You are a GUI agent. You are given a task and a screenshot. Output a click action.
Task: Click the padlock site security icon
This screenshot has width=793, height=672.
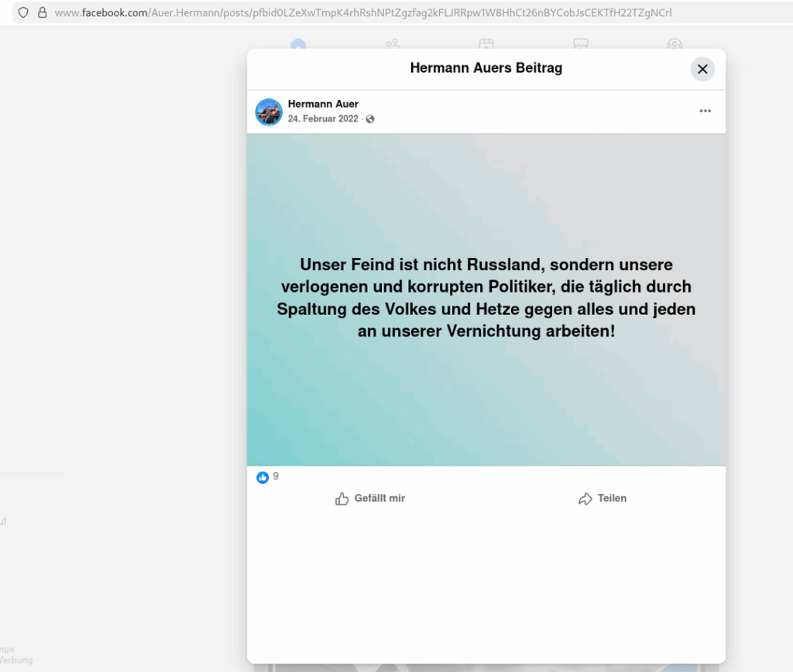point(42,12)
